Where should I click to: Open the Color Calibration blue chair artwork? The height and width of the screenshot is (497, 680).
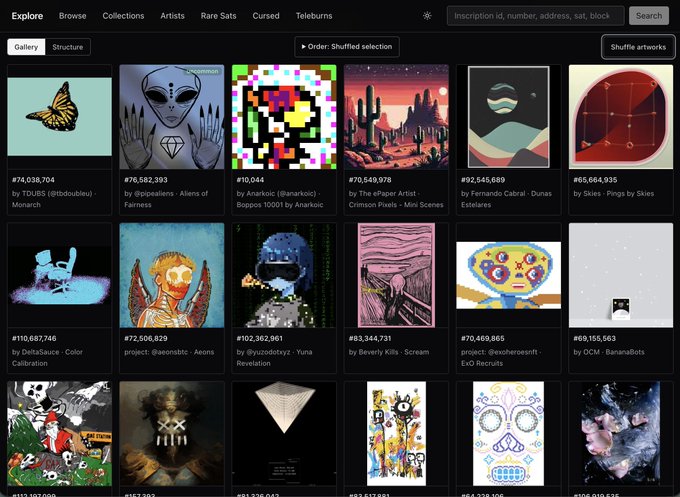click(59, 275)
